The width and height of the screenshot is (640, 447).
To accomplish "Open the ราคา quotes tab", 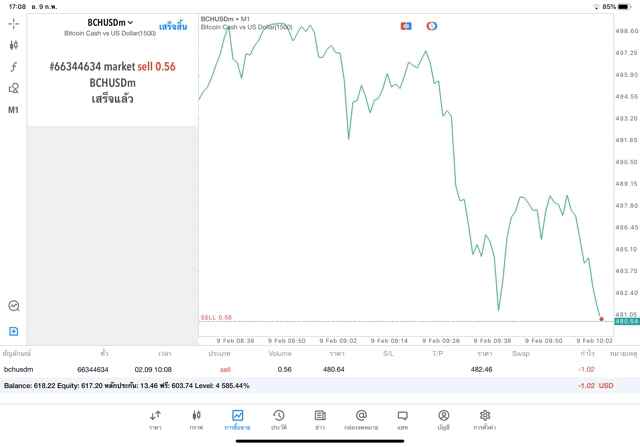I will [x=155, y=420].
